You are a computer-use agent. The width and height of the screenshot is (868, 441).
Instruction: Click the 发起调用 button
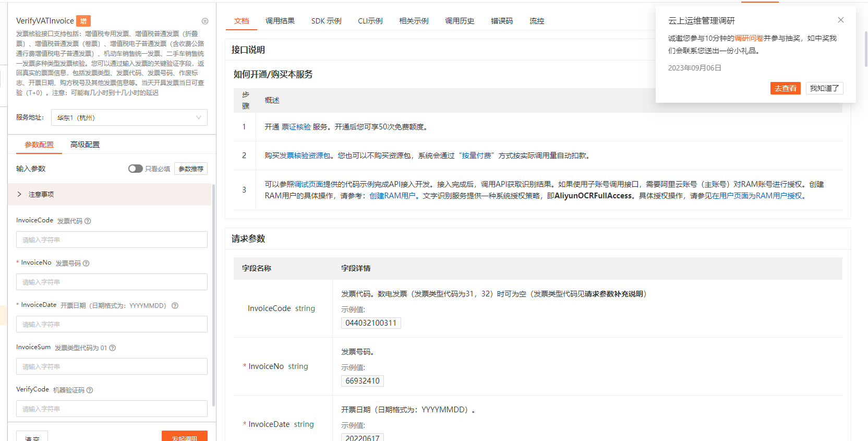[185, 437]
